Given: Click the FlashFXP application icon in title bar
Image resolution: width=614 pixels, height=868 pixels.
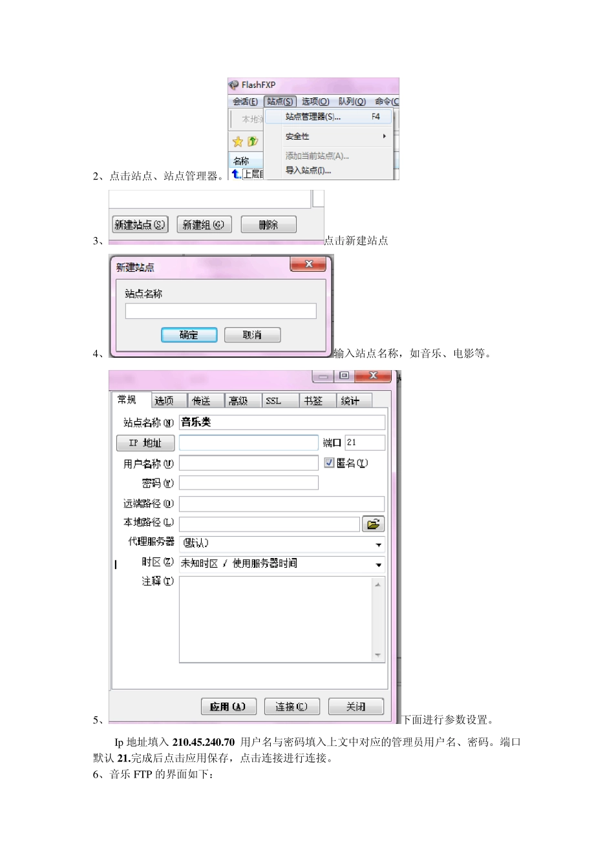Looking at the screenshot, I should pos(234,85).
